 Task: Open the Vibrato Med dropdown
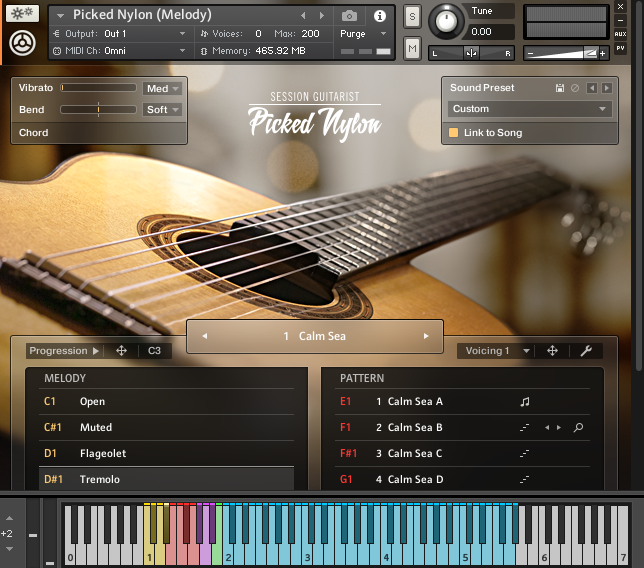point(163,88)
